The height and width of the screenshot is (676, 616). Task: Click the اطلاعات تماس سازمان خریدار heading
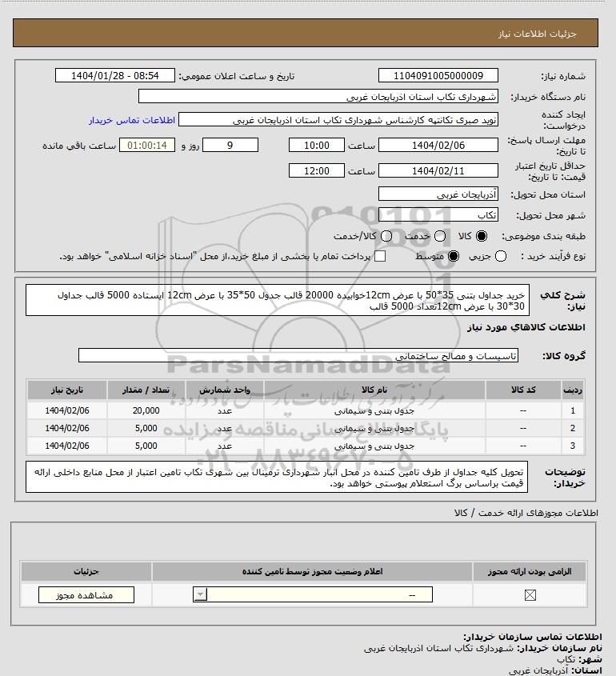point(532,637)
